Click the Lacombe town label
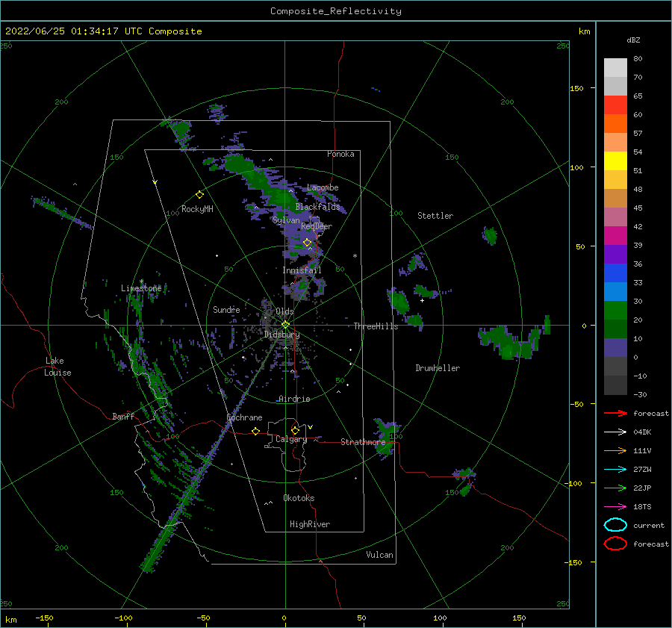 point(323,187)
